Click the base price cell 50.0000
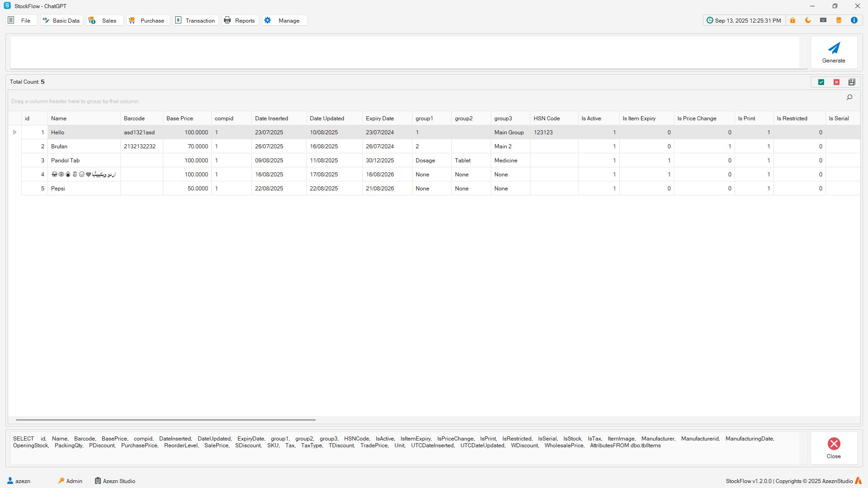Viewport: 868px width, 488px height. [x=187, y=189]
